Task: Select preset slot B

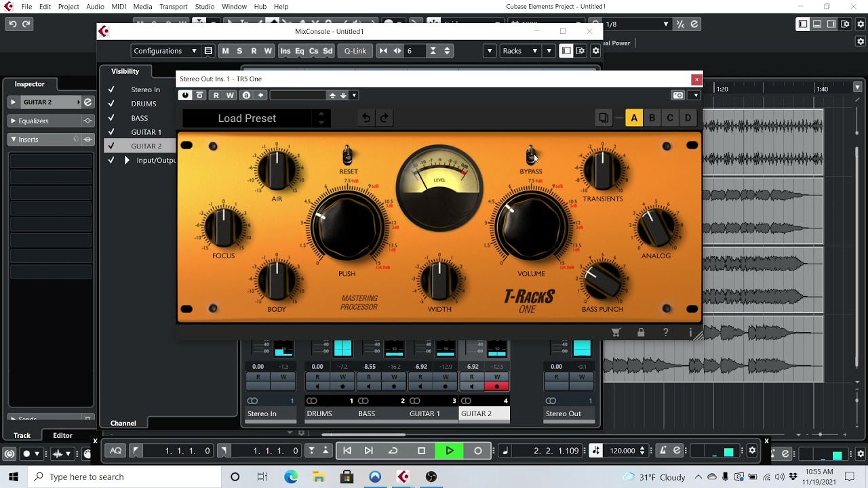Action: coord(652,118)
